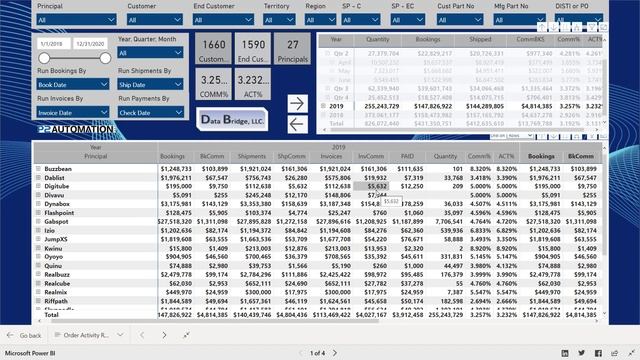Expand the Dynabox principal row
The height and width of the screenshot is (360, 640).
(38, 204)
